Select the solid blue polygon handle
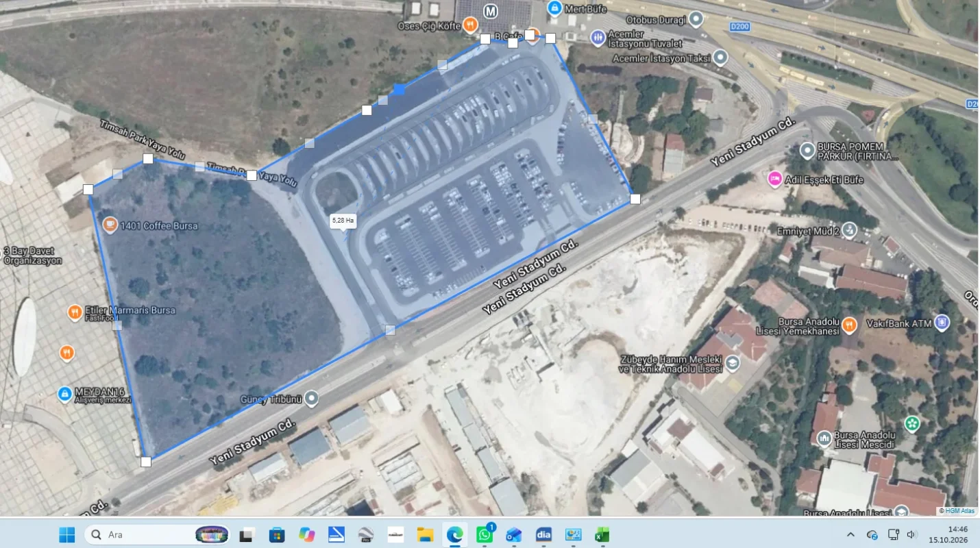980x548 pixels. [x=399, y=90]
